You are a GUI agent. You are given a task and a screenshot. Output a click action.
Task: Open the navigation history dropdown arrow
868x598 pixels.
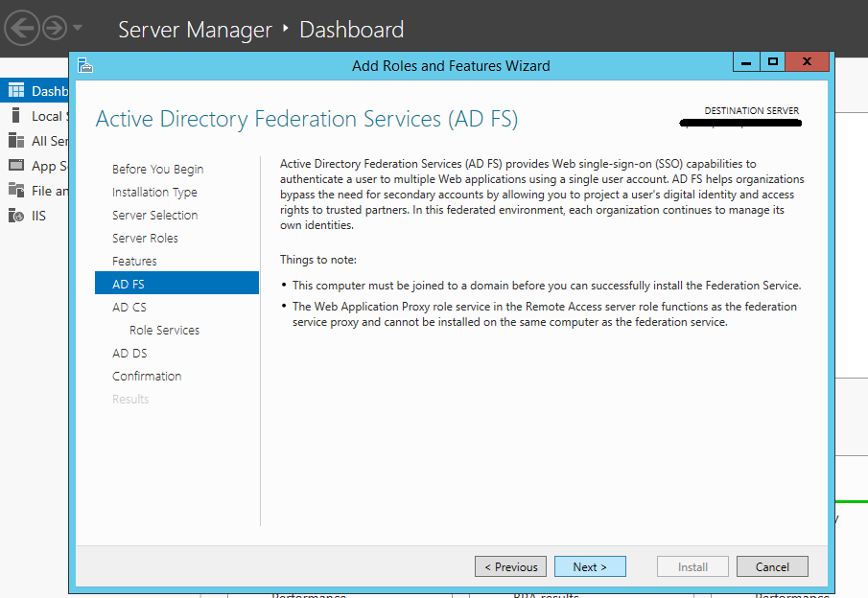point(78,29)
